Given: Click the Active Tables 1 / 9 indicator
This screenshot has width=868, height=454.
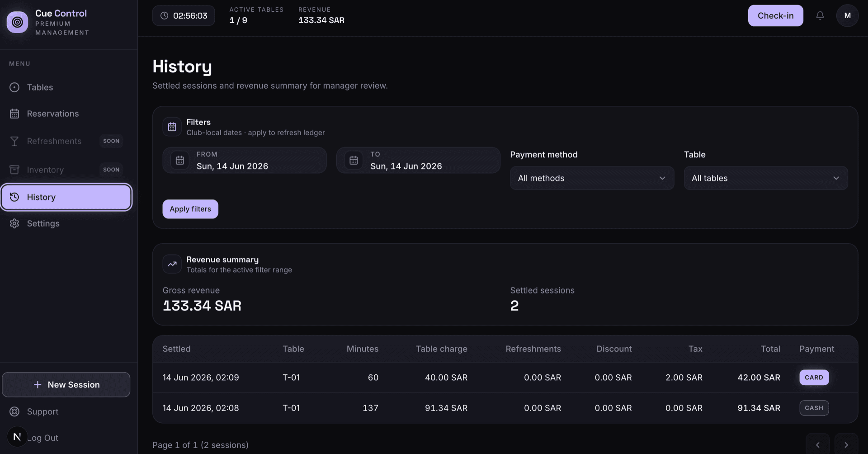Looking at the screenshot, I should (x=256, y=16).
